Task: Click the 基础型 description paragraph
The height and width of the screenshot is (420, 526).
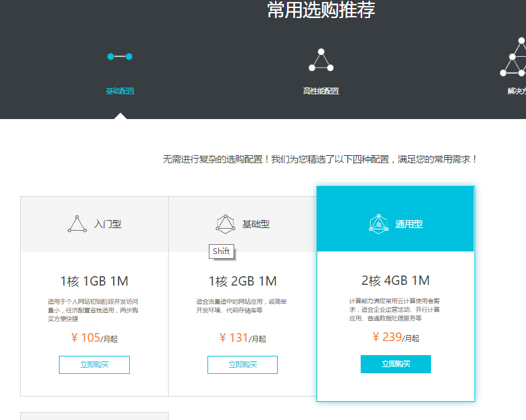Action: tap(241, 306)
